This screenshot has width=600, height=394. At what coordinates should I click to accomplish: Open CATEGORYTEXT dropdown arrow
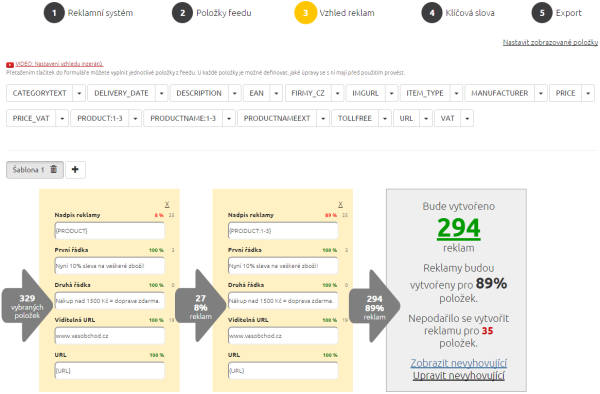pos(79,93)
